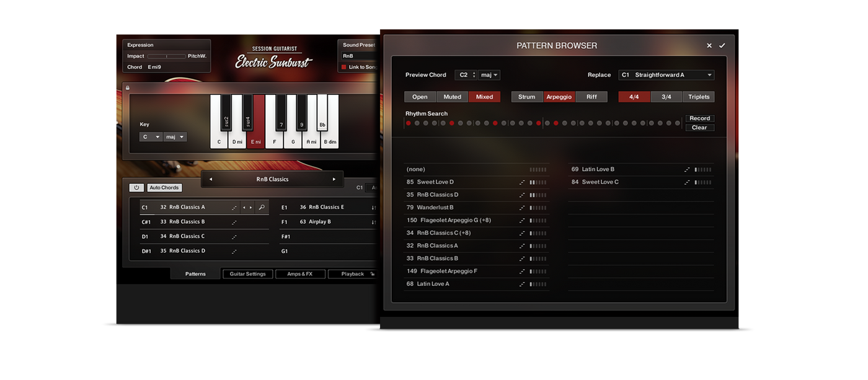Select pattern 85 Sweet Love D
Image resolution: width=868 pixels, height=380 pixels.
click(x=476, y=182)
